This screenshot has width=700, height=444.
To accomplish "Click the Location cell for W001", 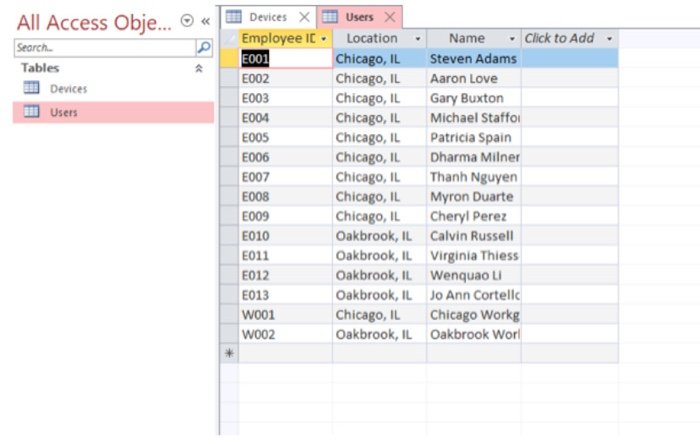I will tap(379, 315).
